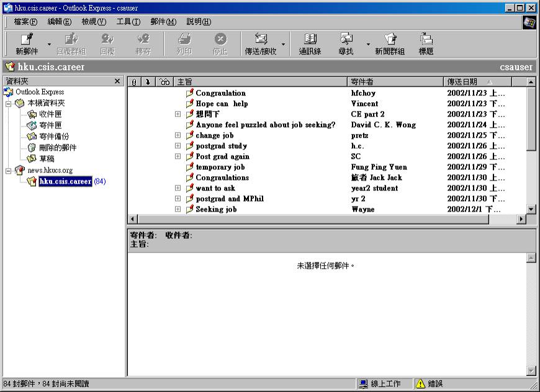Sort messages by the 傳送日期 sent date column

click(478, 82)
